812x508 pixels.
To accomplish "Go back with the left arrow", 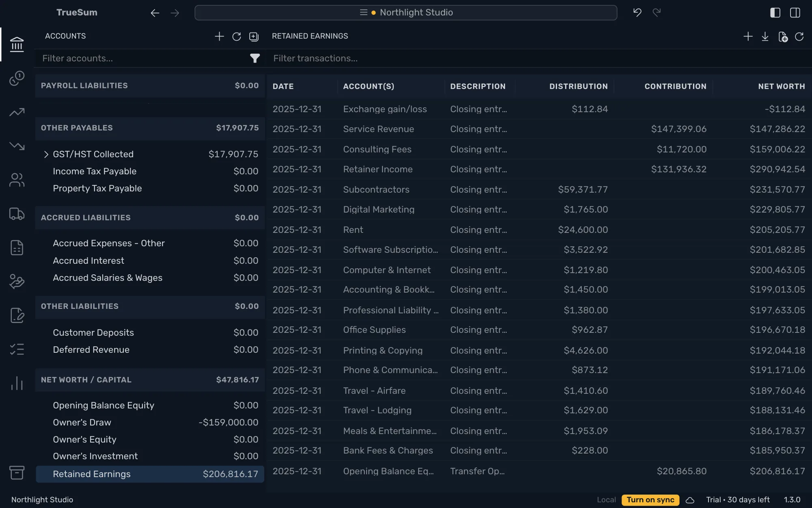I will [x=155, y=13].
